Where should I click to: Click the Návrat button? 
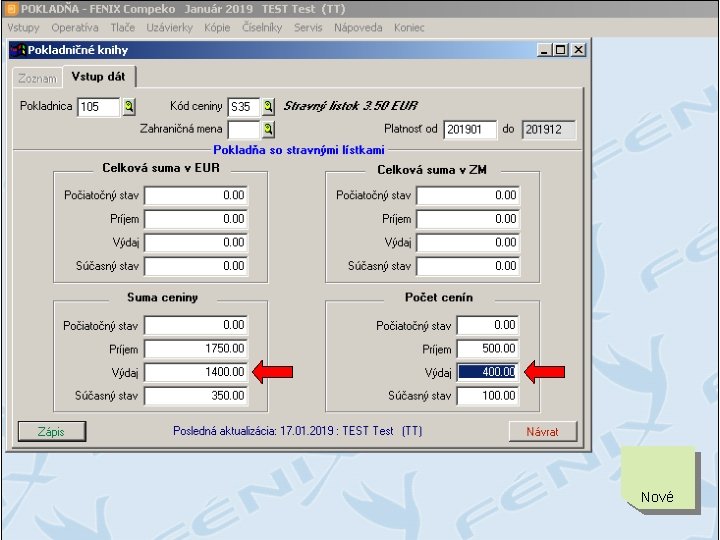click(x=542, y=432)
